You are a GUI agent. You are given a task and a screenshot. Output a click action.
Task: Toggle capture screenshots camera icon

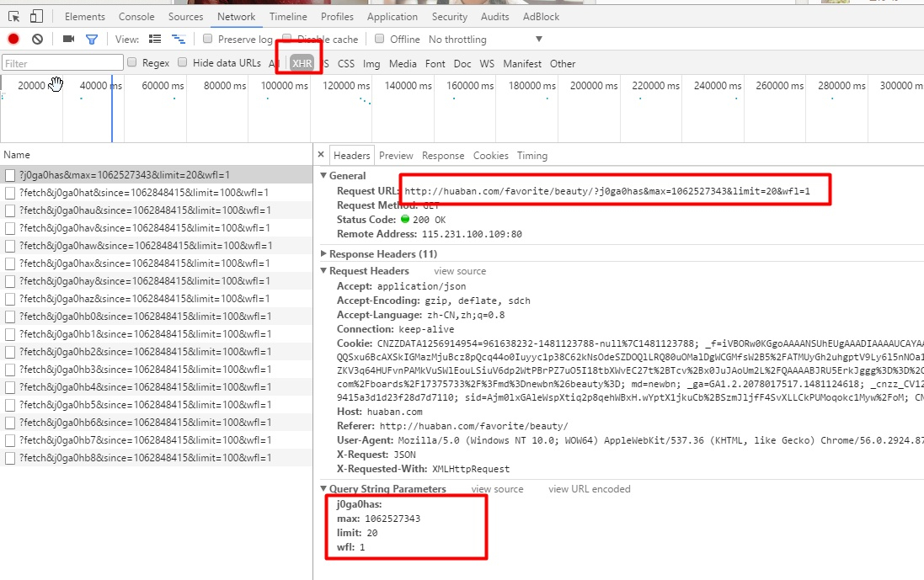click(69, 39)
